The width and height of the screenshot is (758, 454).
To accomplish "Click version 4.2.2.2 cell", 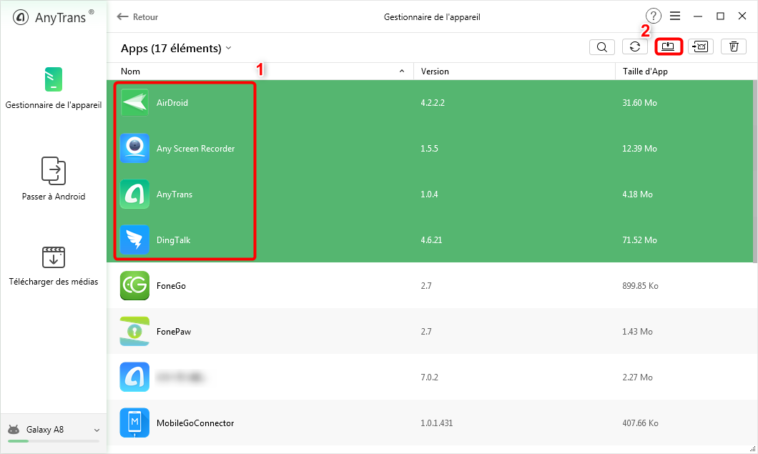I will click(x=432, y=103).
